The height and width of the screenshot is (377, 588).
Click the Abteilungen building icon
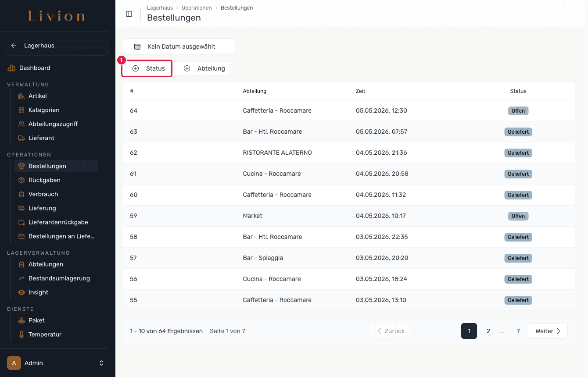click(22, 264)
